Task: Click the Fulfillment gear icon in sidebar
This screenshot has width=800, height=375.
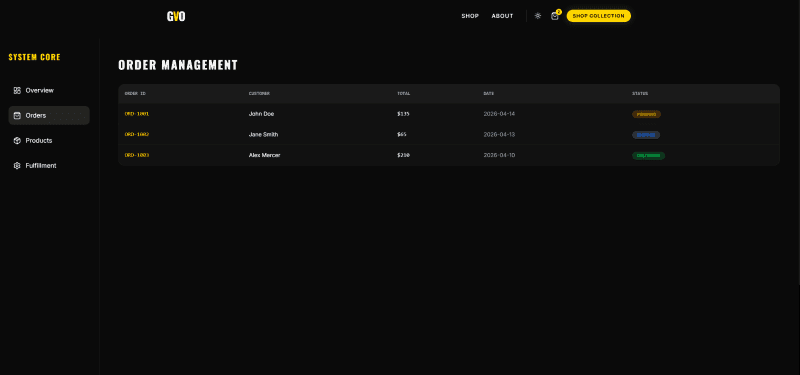Action: coord(17,166)
